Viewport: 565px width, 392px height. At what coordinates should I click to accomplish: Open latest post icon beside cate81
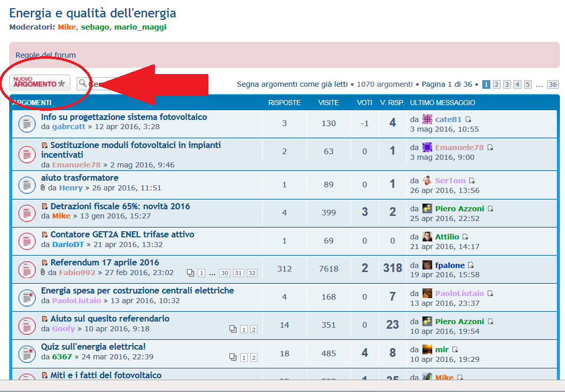click(x=468, y=119)
